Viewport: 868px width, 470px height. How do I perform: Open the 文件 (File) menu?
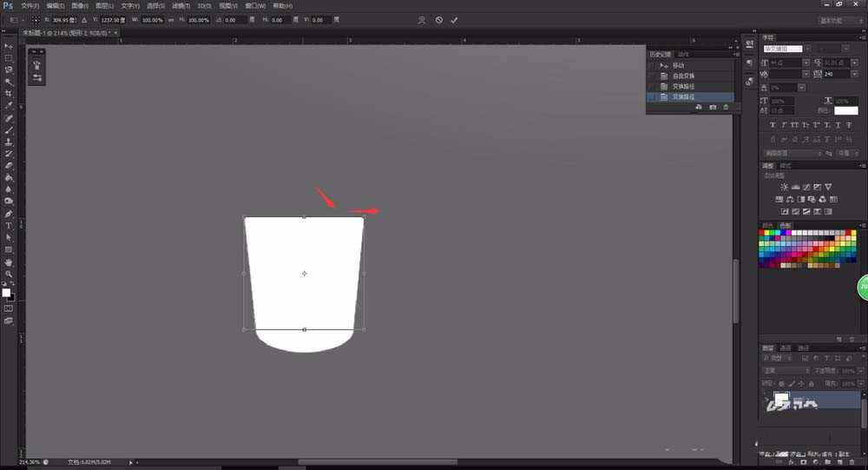pyautogui.click(x=30, y=5)
